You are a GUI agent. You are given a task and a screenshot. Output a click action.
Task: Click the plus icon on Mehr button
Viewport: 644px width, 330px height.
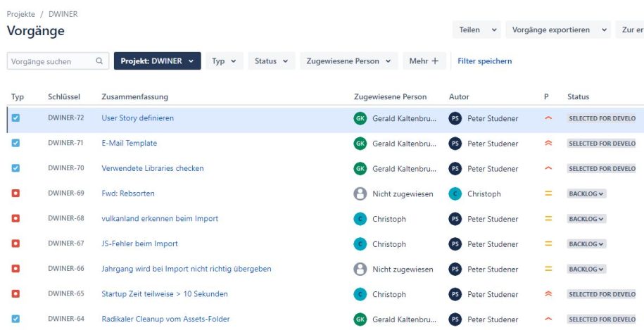(x=435, y=61)
